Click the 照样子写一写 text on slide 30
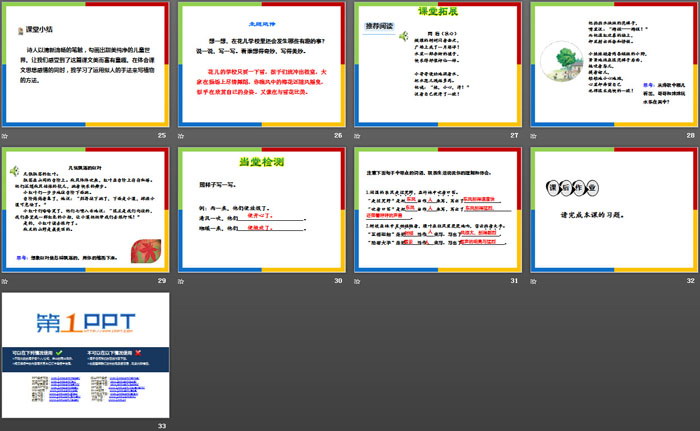This screenshot has width=700, height=431. tap(218, 184)
